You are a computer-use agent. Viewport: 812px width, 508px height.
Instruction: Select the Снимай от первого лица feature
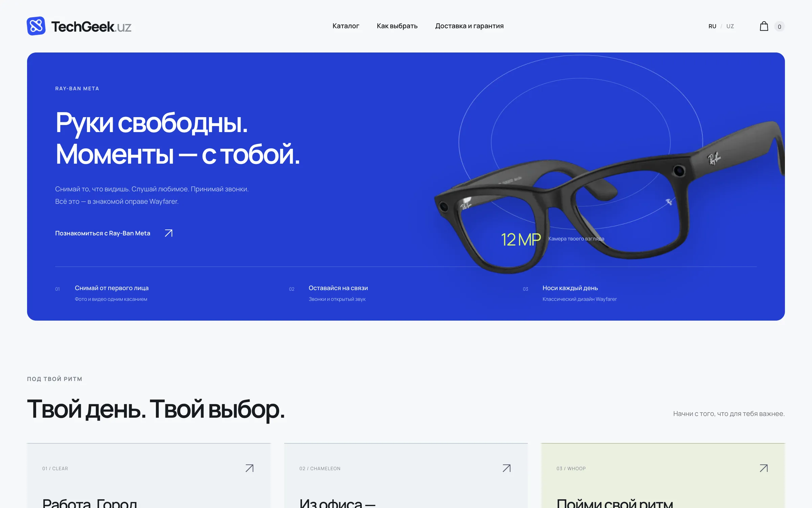click(112, 288)
